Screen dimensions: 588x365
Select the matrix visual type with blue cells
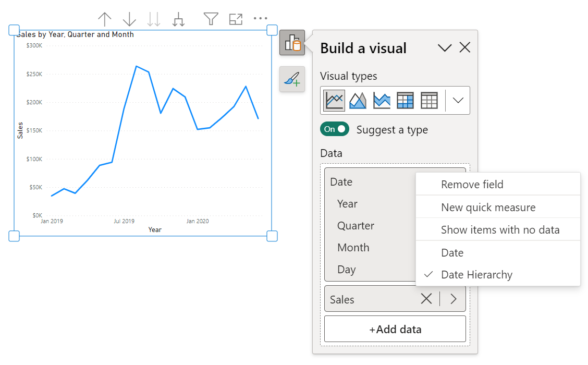406,101
